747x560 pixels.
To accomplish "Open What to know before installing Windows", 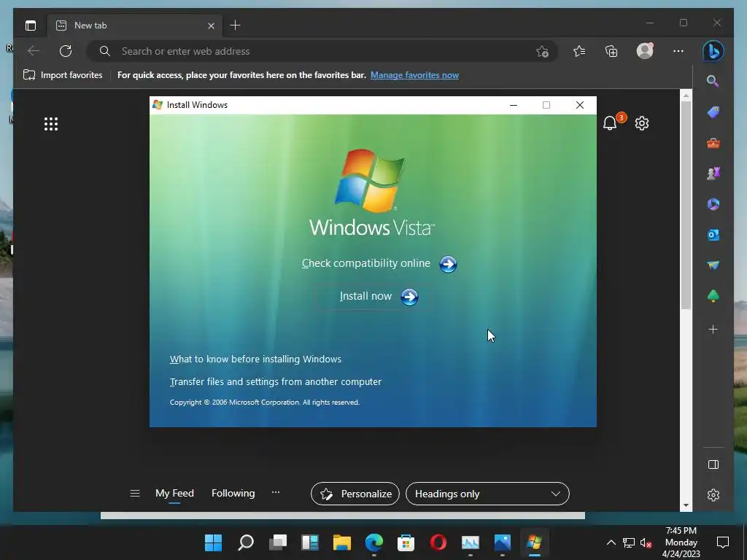I will click(255, 359).
